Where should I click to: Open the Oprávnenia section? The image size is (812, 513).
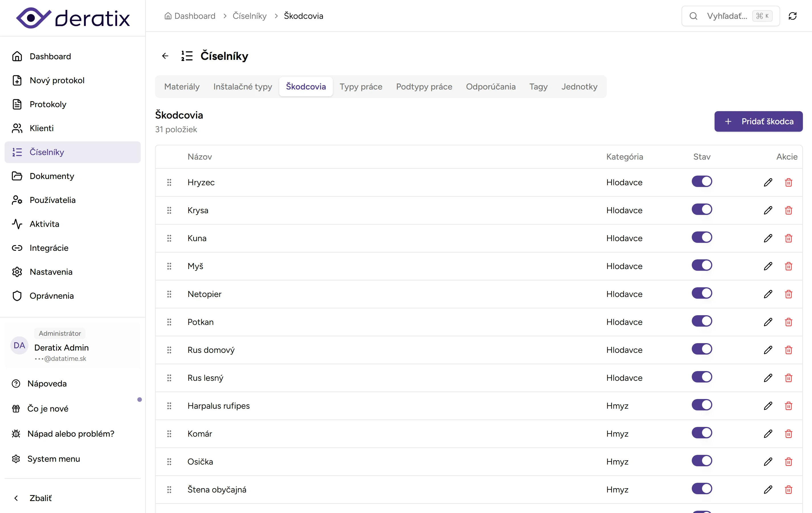point(52,296)
